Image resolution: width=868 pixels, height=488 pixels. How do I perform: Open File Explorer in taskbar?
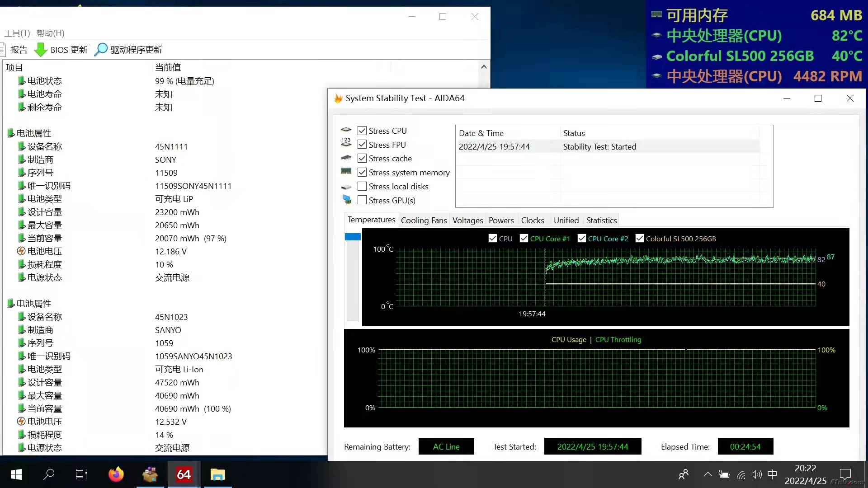[217, 474]
